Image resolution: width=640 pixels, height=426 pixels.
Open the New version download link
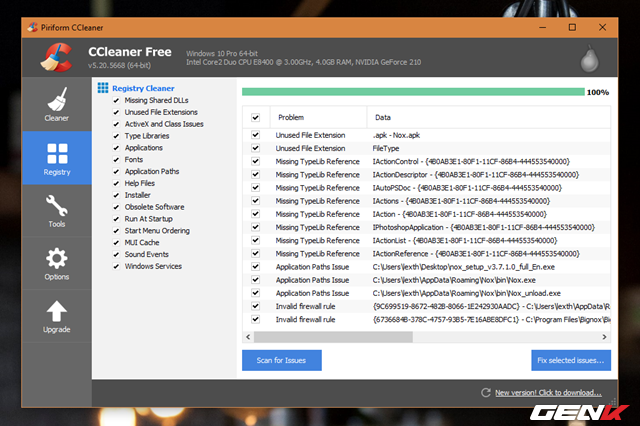point(548,393)
